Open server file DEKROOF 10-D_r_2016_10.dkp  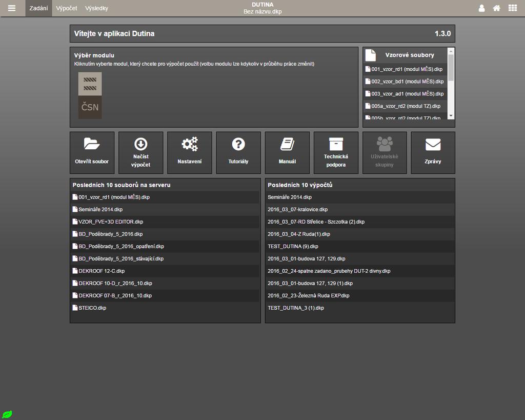(x=165, y=284)
